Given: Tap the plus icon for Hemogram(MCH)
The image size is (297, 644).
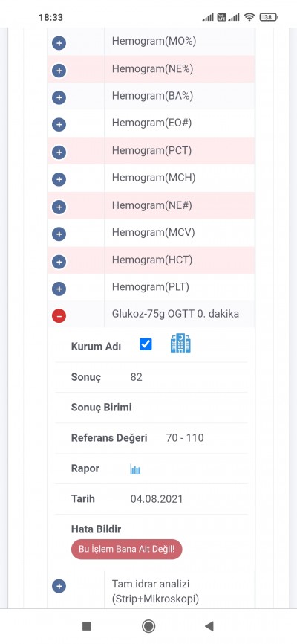Looking at the screenshot, I should [59, 179].
